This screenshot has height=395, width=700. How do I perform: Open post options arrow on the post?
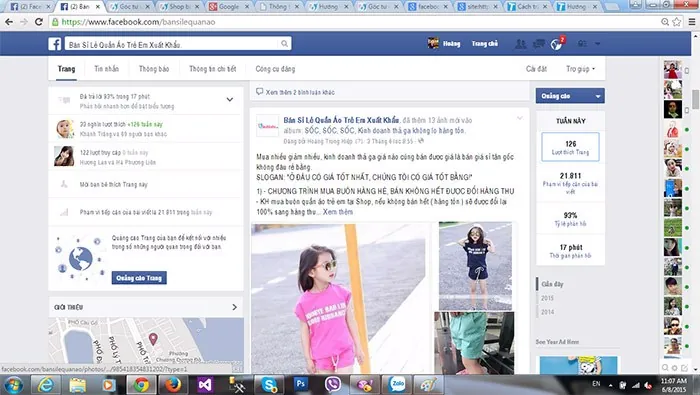click(519, 118)
